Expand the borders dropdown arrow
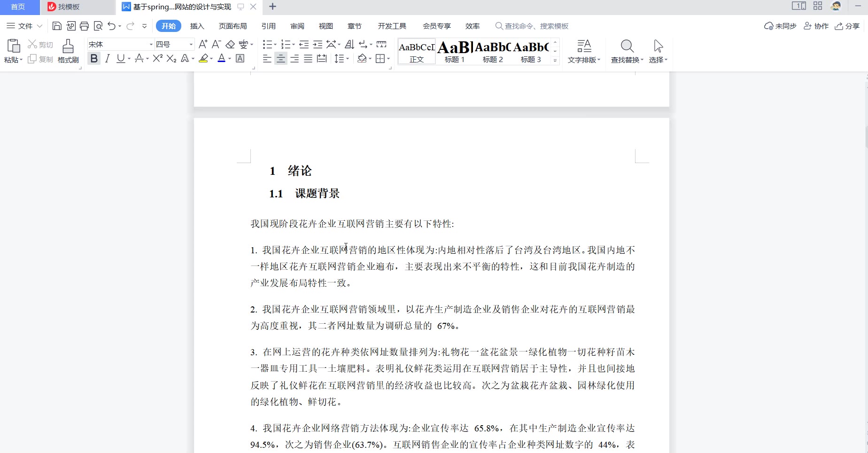Screen dimensions: 868x453 388,59
